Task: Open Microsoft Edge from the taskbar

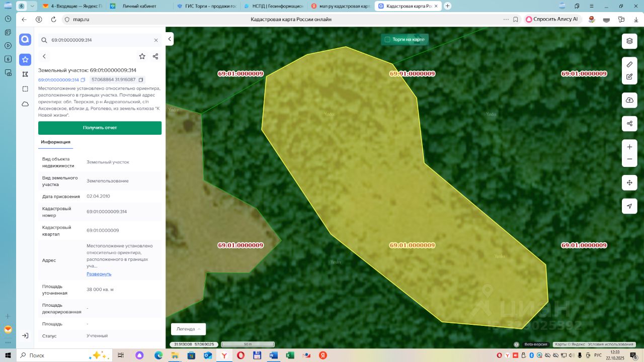Action: click(x=158, y=355)
